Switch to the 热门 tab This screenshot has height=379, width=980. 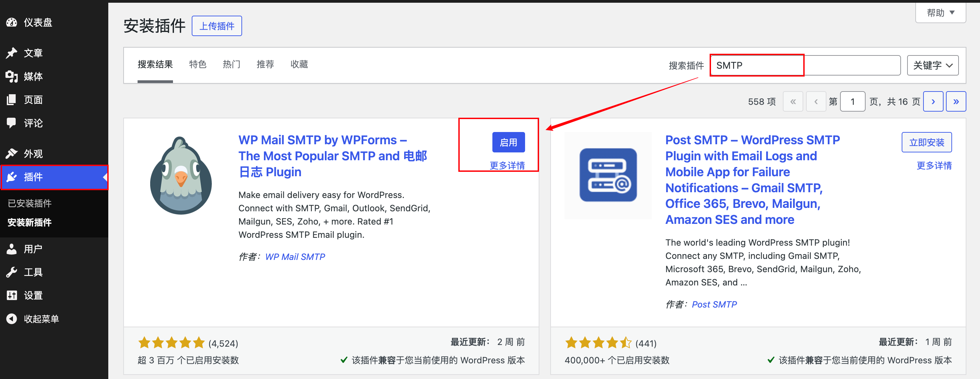[x=231, y=64]
